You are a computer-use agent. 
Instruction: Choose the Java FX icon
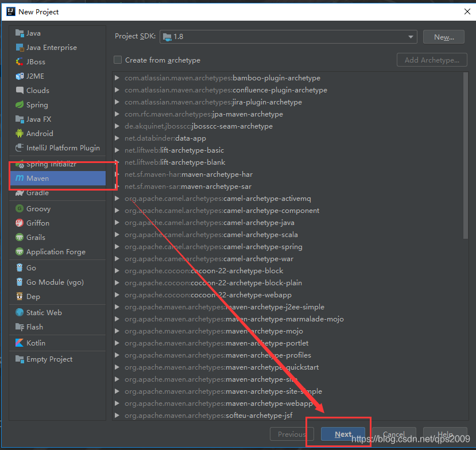[x=20, y=119]
